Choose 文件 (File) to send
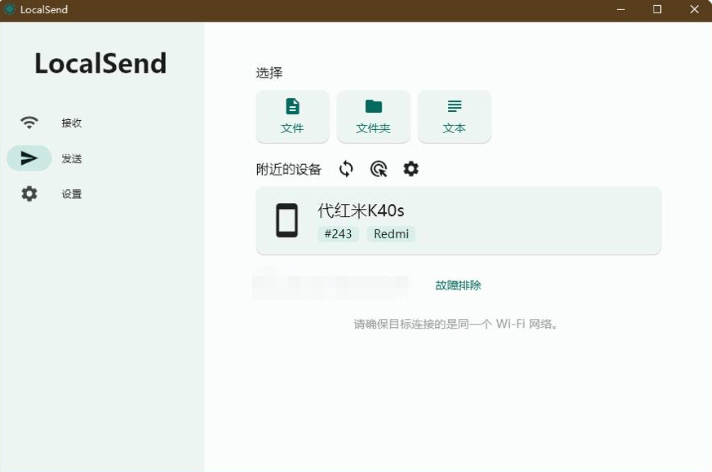This screenshot has height=472, width=712. point(292,116)
